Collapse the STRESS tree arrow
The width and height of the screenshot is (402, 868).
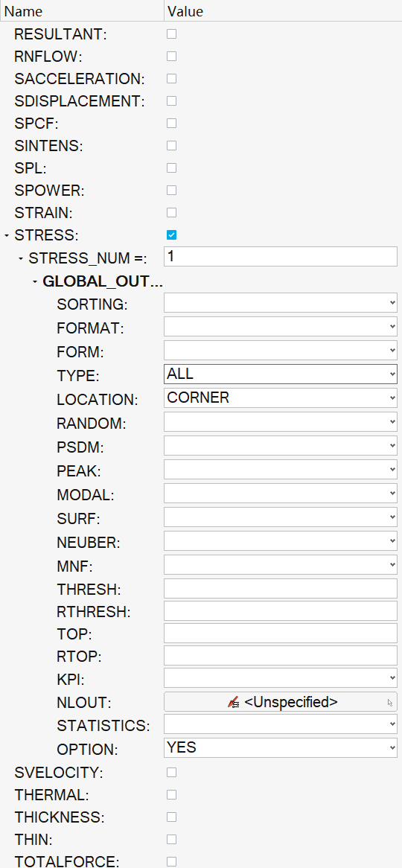[6, 236]
